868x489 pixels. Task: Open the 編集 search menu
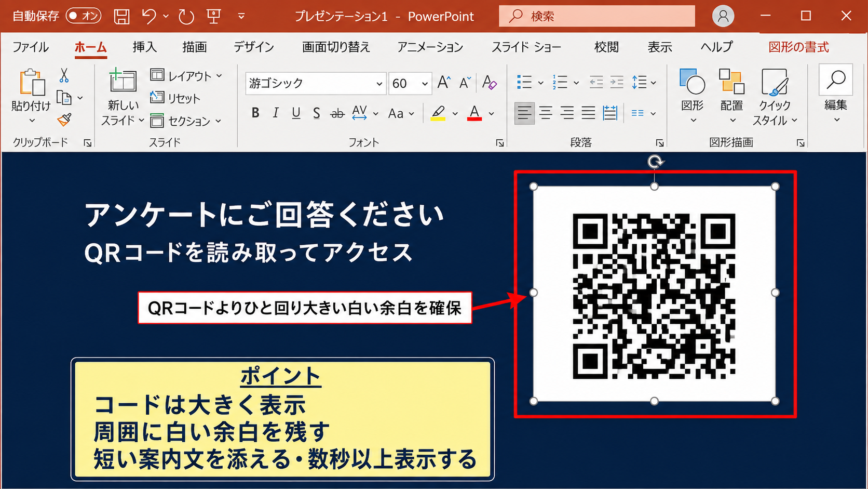[836, 94]
